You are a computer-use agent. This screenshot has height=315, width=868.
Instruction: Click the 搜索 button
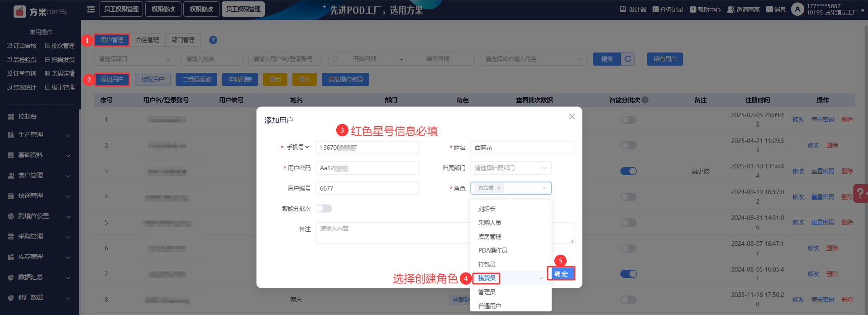click(607, 59)
